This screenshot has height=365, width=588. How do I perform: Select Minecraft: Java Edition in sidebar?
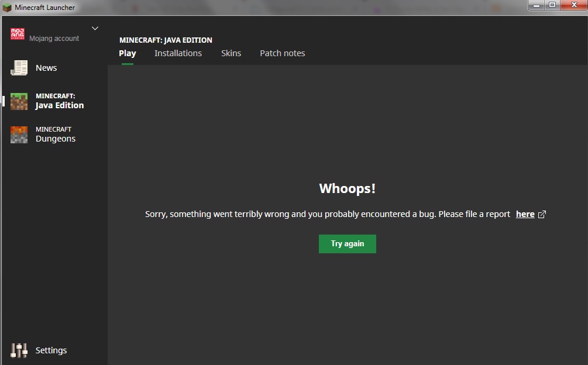(x=60, y=101)
